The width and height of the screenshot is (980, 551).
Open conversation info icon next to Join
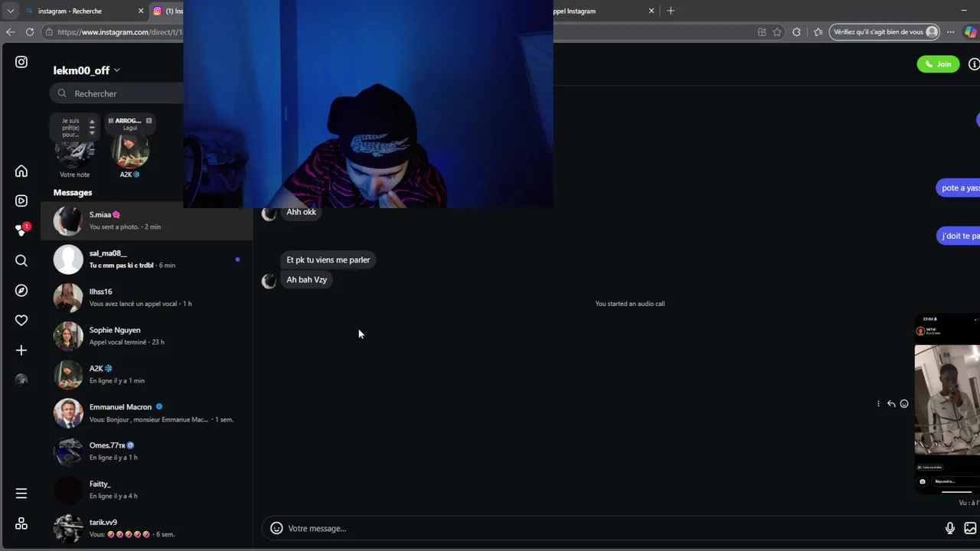pyautogui.click(x=974, y=64)
